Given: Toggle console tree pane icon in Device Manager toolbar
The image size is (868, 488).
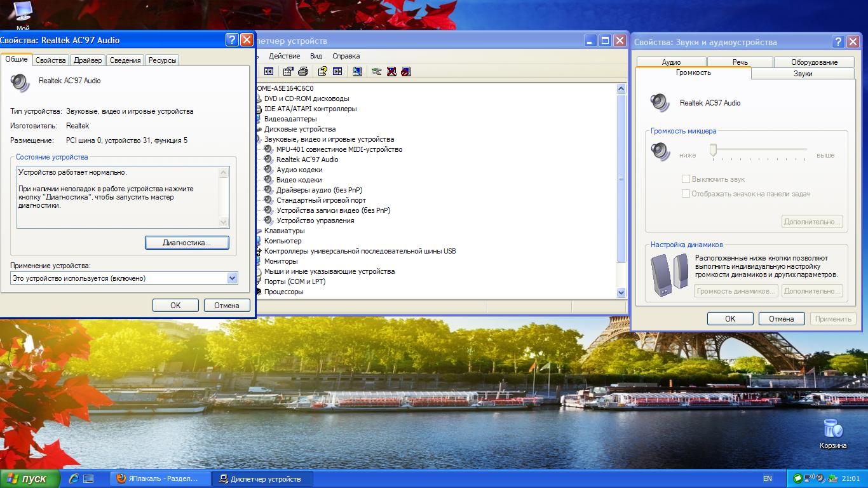Looking at the screenshot, I should 269,71.
